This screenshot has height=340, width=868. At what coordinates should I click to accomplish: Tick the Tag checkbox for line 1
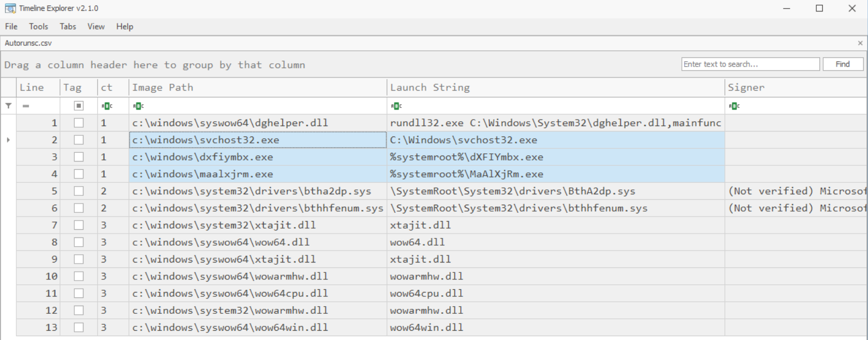(79, 123)
